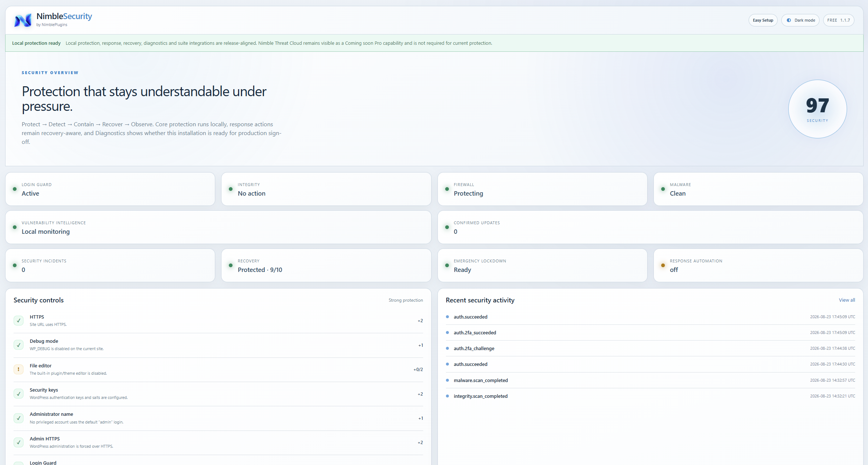Open the Recovery Protected 9/10 card
This screenshot has height=465, width=868.
[x=326, y=265]
